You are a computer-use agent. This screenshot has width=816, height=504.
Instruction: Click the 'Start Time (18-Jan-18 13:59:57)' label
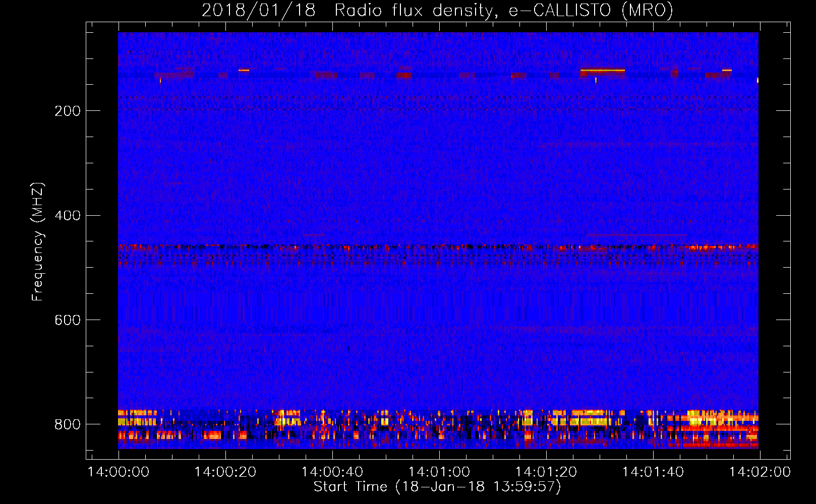coord(437,486)
